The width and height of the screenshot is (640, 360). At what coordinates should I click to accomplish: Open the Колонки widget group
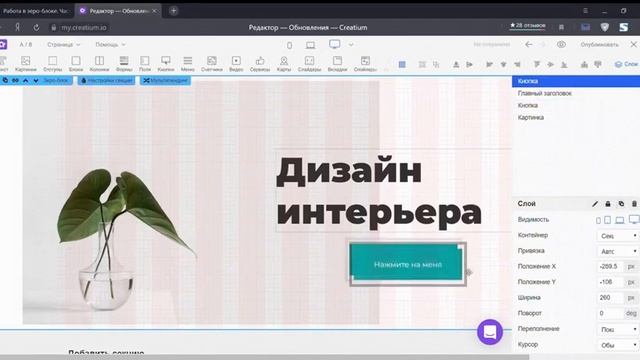[99, 64]
